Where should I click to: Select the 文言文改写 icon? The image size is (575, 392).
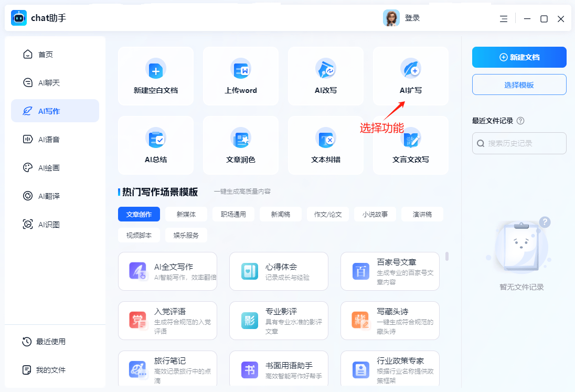coord(411,139)
